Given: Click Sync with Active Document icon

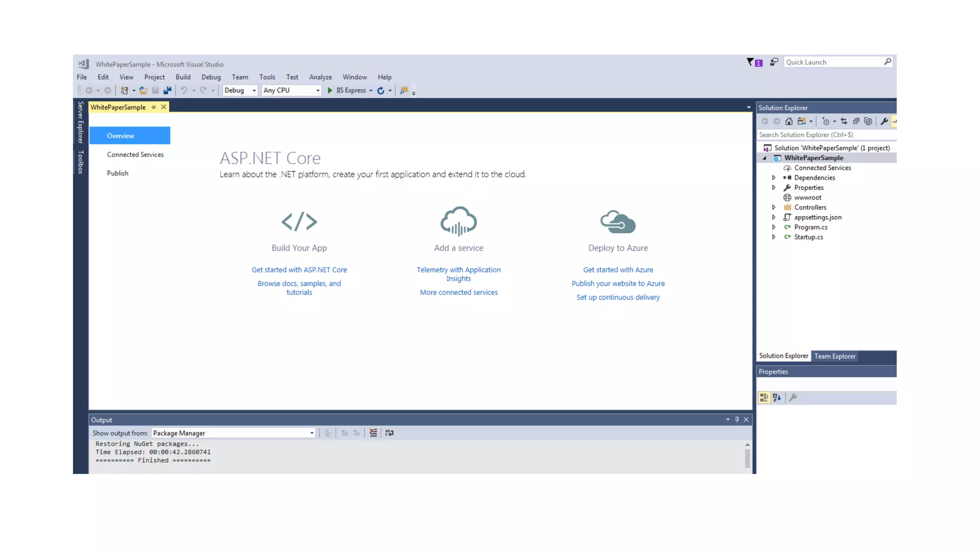Looking at the screenshot, I should pos(844,121).
